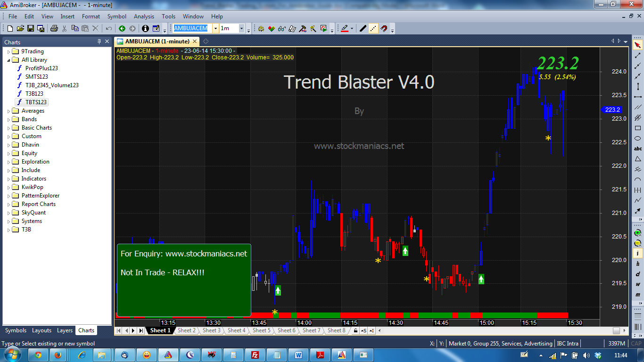Switch to the Symbols panel tab
644x362 pixels.
(x=16, y=330)
